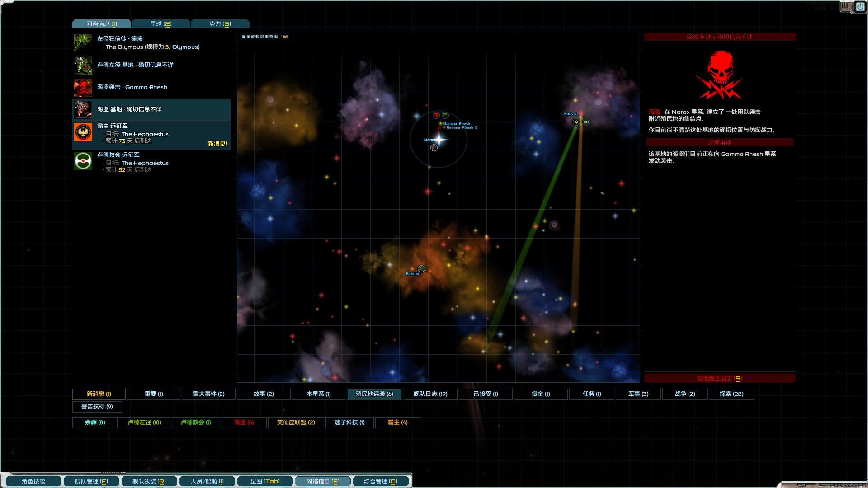This screenshot has width=868, height=488.
Task: Select the red skull pirate raid icon
Action: click(x=83, y=88)
